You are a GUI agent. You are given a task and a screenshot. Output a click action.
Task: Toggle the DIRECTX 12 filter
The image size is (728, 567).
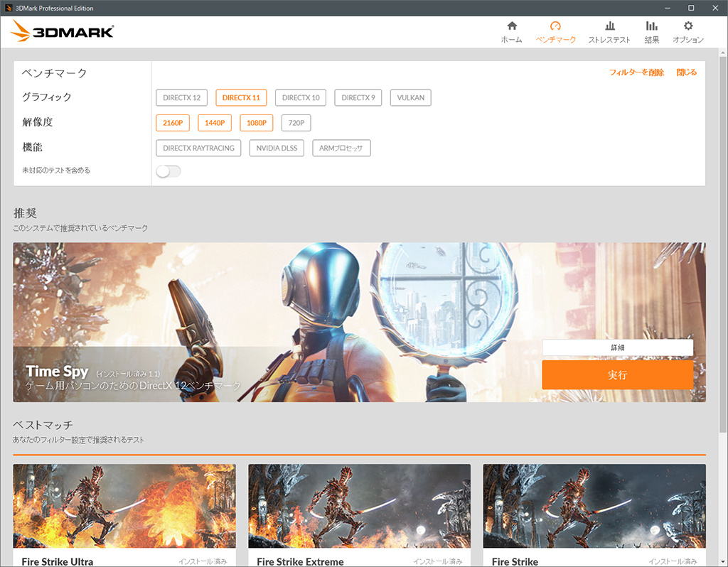(x=181, y=97)
